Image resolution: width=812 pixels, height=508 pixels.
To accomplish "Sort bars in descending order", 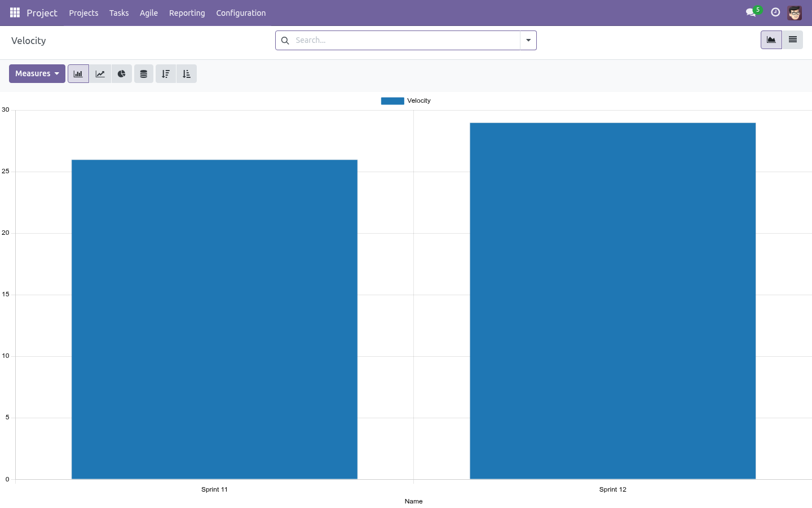I will pos(165,74).
